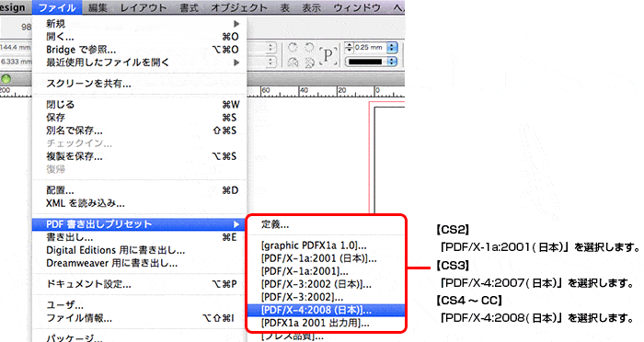Choose Digital Editions 用に書き出し... item

(140, 250)
